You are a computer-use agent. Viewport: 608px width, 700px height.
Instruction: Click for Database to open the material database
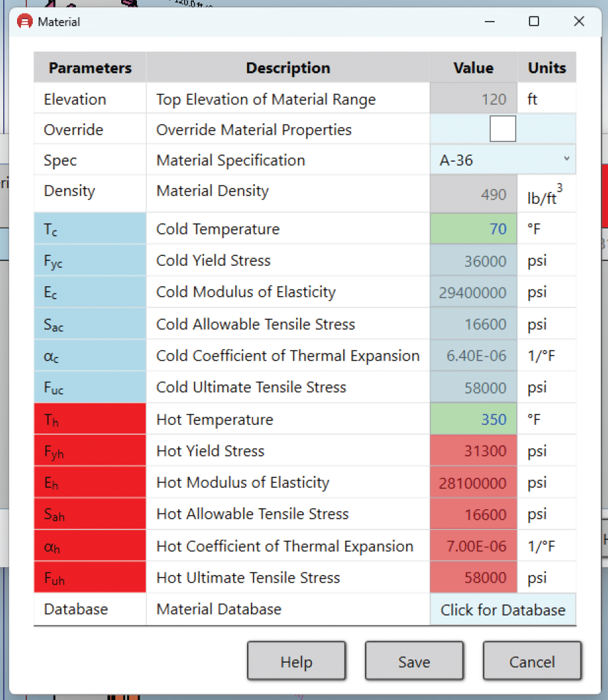503,610
